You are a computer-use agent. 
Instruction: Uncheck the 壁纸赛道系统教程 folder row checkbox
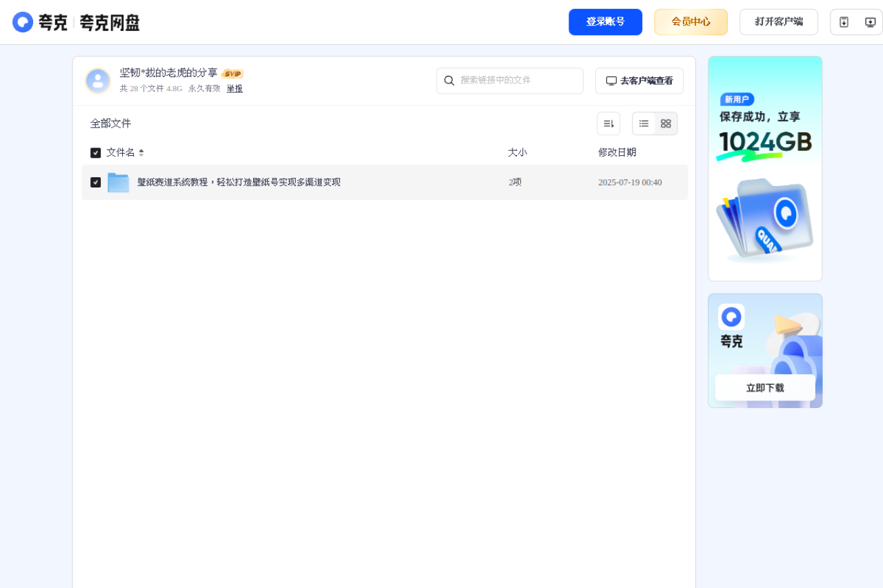(x=95, y=182)
